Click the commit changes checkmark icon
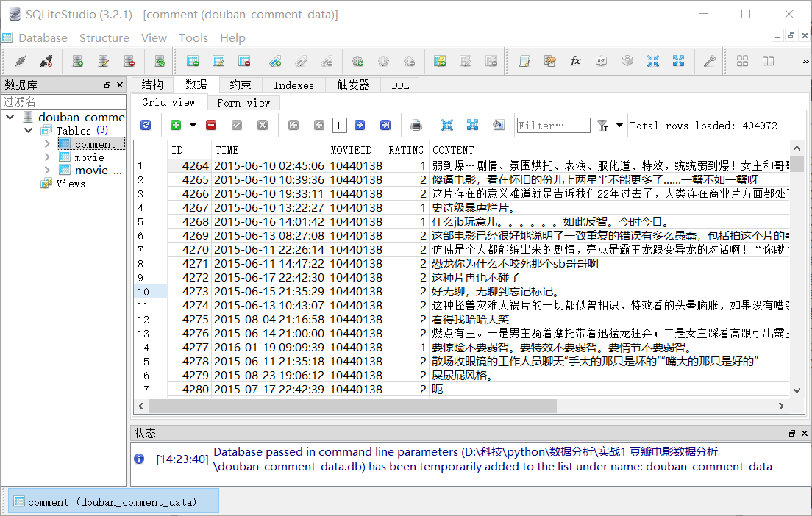 (x=237, y=125)
